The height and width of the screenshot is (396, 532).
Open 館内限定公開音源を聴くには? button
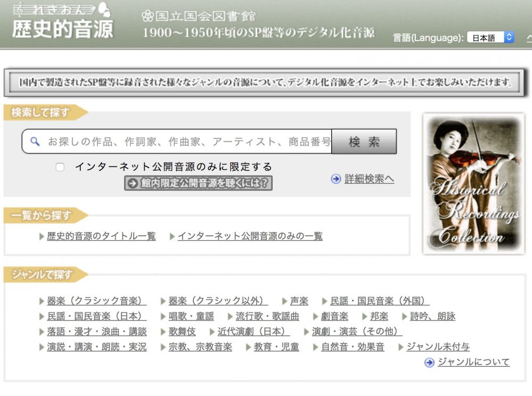click(x=199, y=183)
